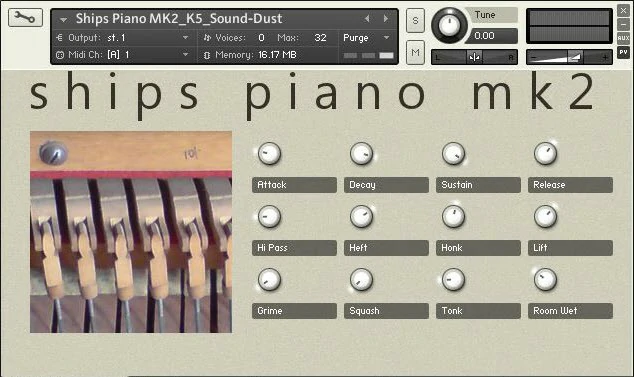Image resolution: width=634 pixels, height=377 pixels.
Task: Click the Tonk label
Action: 478,311
